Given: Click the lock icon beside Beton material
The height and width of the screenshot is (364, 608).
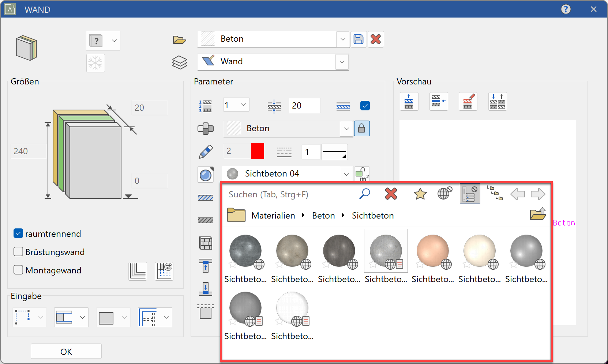Looking at the screenshot, I should click(x=361, y=128).
